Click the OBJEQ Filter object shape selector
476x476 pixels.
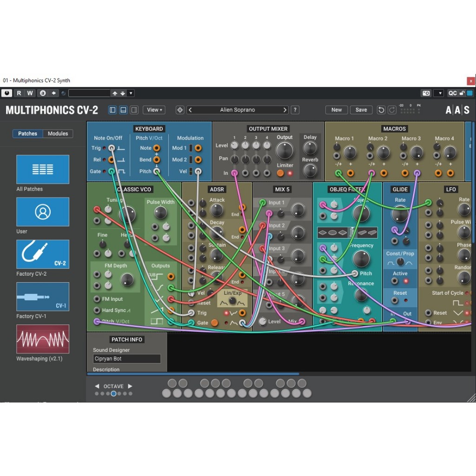click(347, 233)
